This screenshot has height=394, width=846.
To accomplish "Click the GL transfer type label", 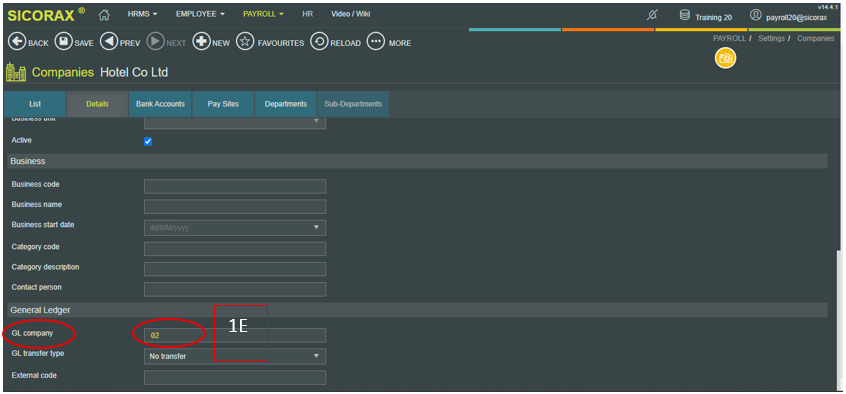I will [38, 354].
